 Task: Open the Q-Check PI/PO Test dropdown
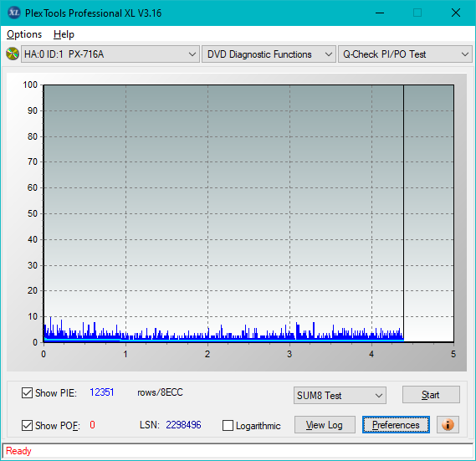(405, 54)
